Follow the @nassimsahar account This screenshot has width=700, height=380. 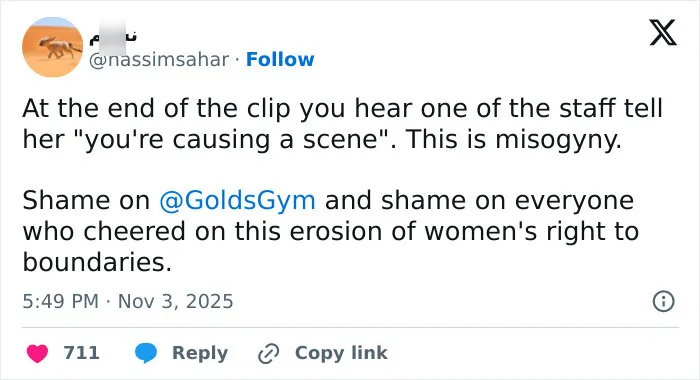pos(280,59)
